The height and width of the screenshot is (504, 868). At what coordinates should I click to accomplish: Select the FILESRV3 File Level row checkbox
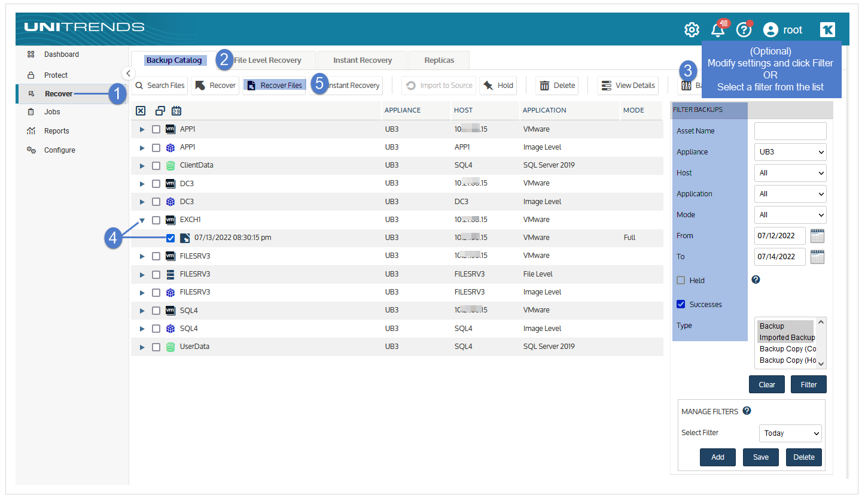(x=156, y=275)
